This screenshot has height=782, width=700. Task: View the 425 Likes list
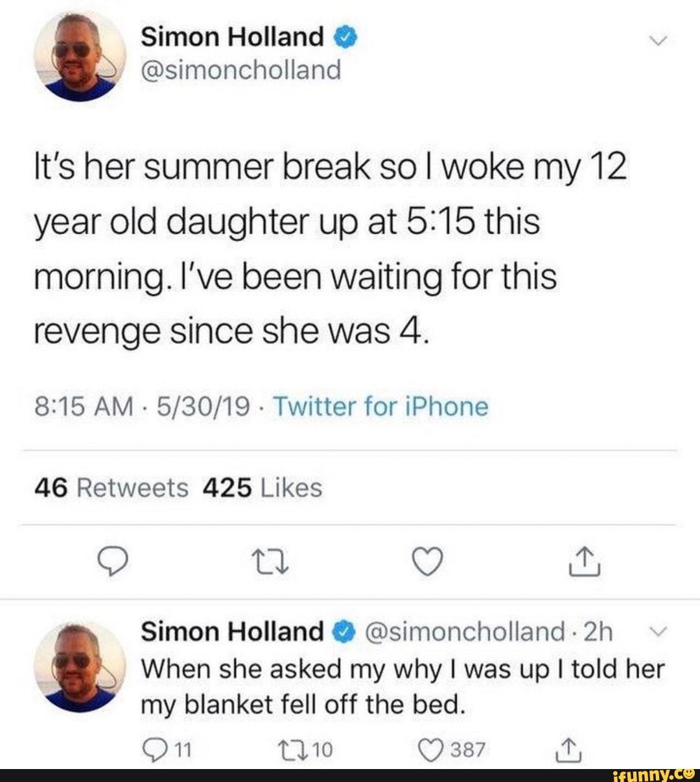tap(262, 488)
